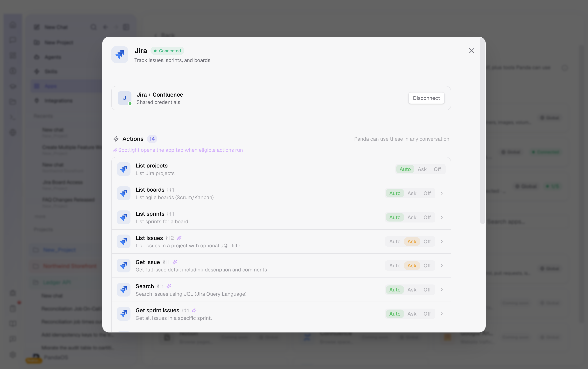Set List projects to Ask
Screen dimensions: 588x369
pos(422,169)
